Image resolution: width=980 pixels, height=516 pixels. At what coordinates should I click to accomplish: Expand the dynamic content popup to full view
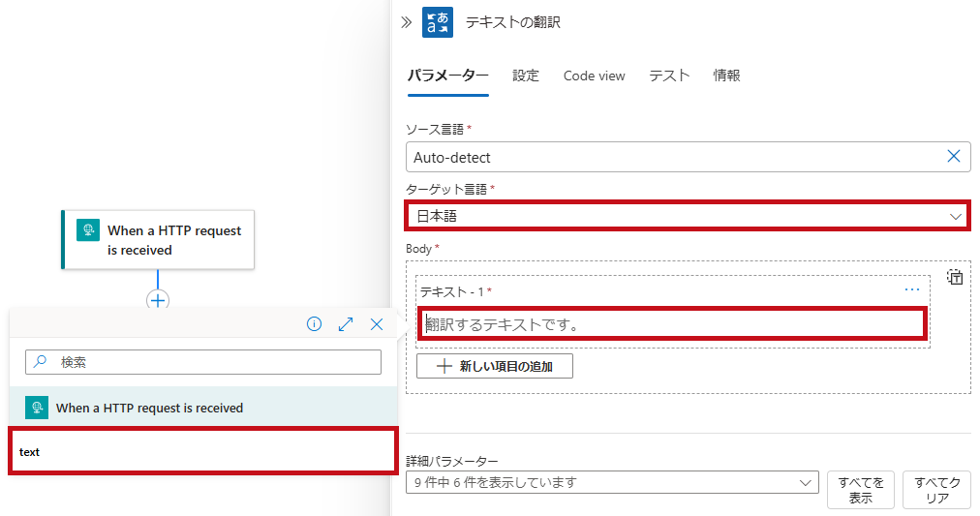click(346, 323)
